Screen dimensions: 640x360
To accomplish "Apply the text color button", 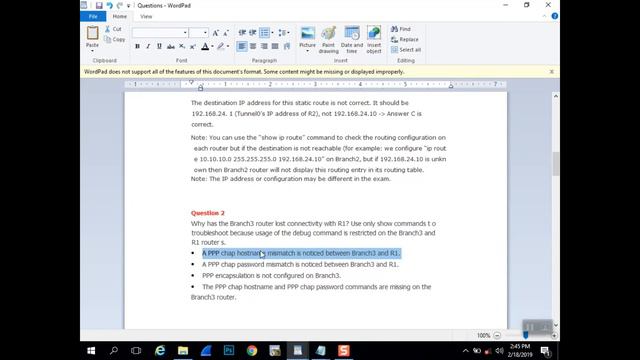I will 205,47.
